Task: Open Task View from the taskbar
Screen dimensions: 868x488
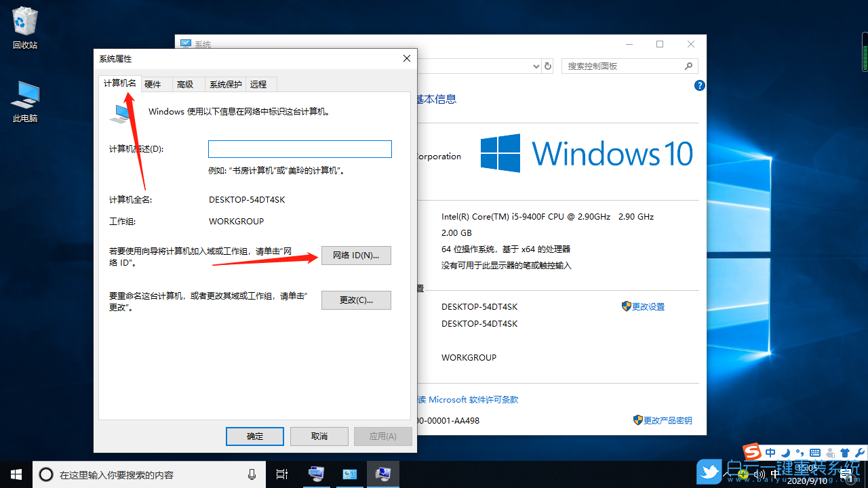Action: point(281,474)
